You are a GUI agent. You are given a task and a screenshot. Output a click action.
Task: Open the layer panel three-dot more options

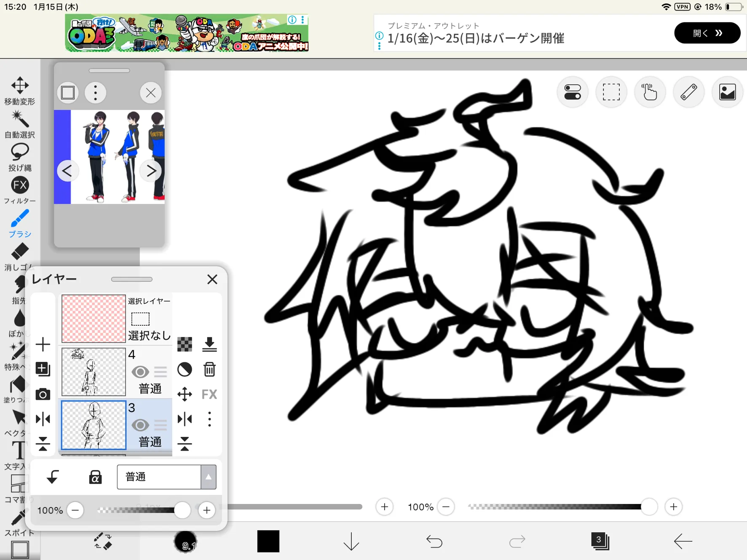[x=209, y=419]
